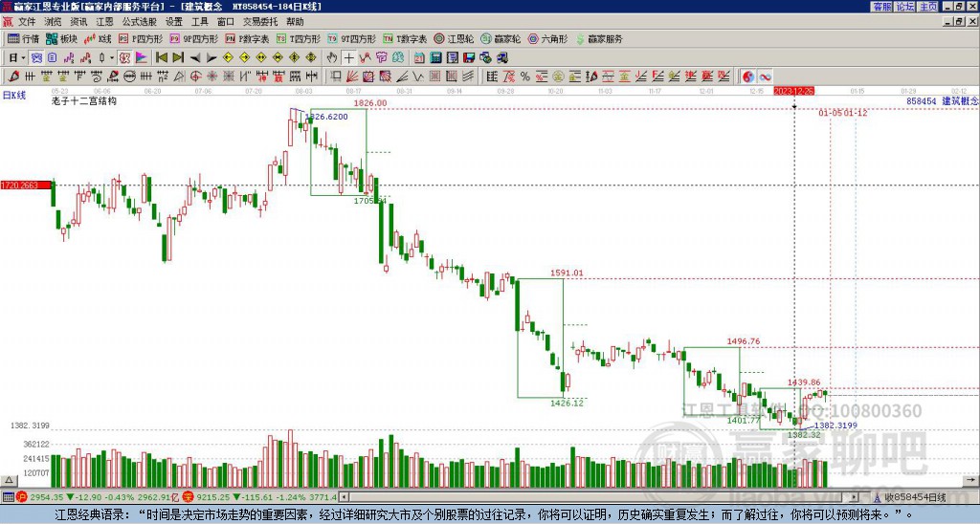Open the 公式选股 menu
This screenshot has width=980, height=524.
139,22
